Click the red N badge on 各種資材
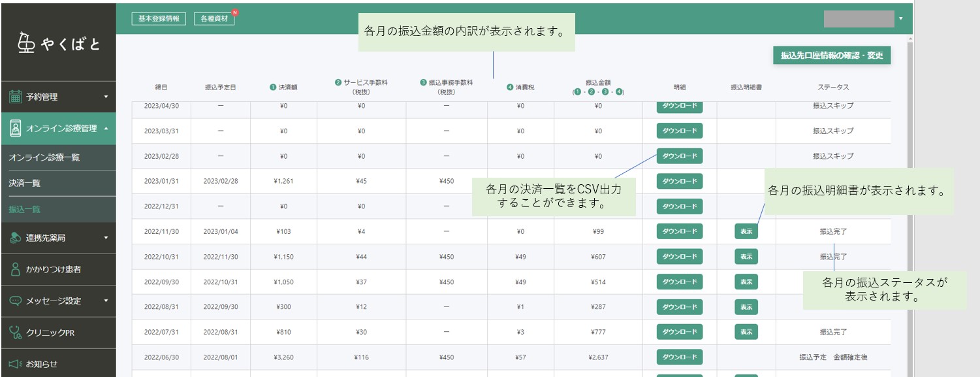 (234, 12)
